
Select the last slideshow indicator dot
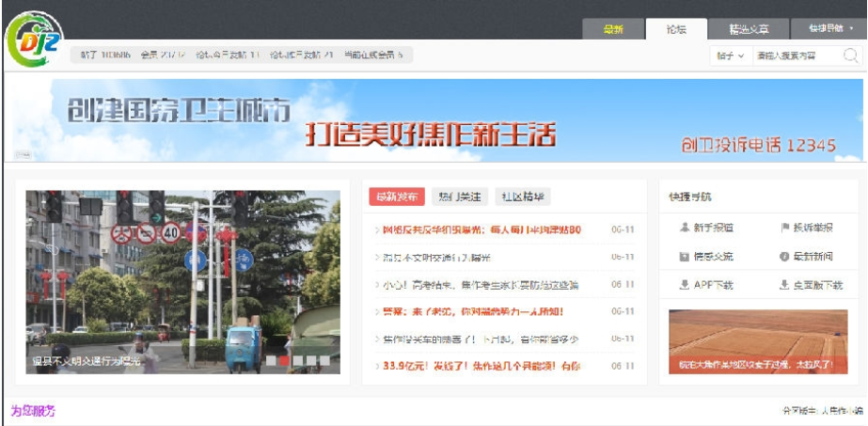coord(324,360)
